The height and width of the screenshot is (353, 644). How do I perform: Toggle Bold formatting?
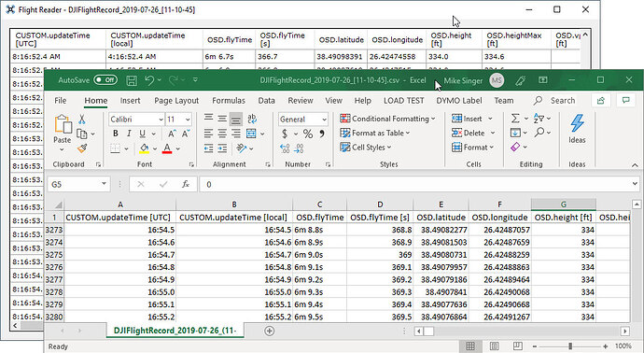[x=116, y=134]
